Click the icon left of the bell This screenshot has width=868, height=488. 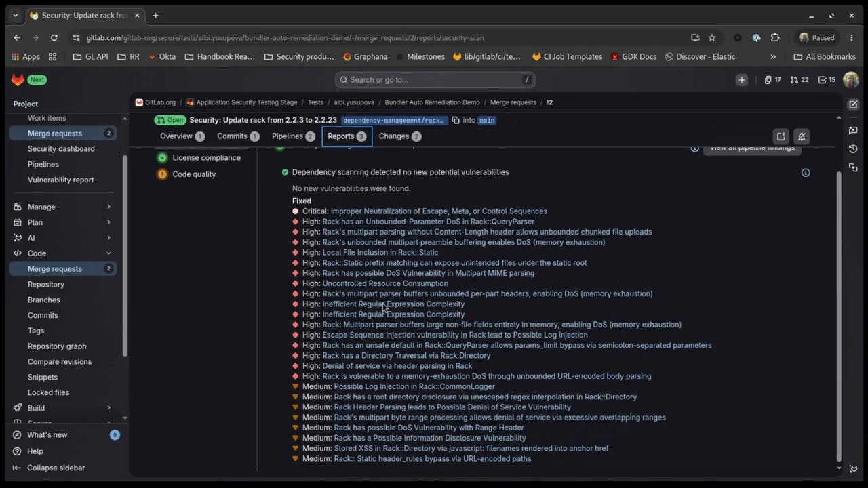pos(781,136)
